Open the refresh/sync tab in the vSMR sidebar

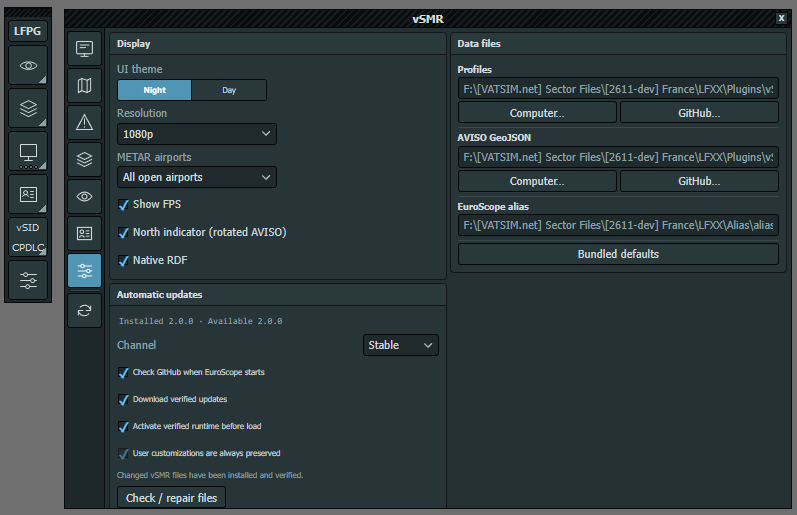84,310
